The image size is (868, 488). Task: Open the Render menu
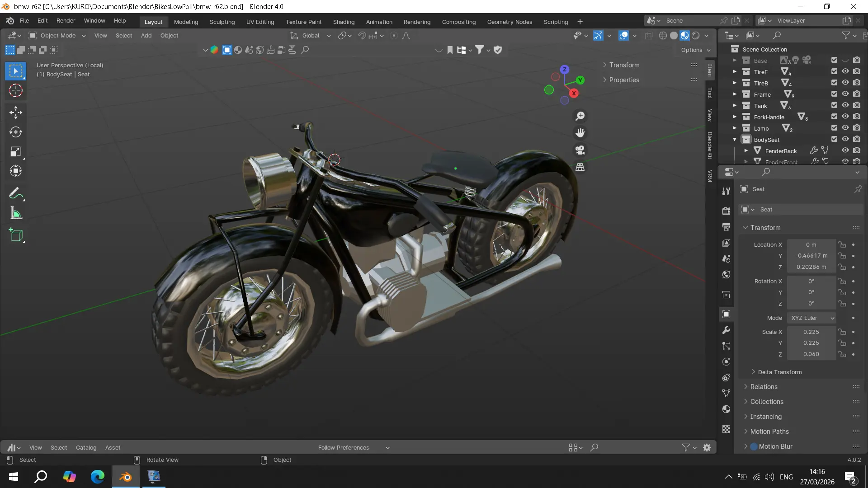[x=66, y=21]
